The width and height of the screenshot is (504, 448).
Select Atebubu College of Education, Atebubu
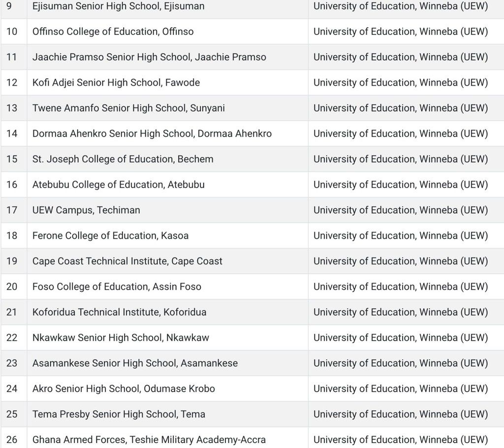(x=118, y=185)
